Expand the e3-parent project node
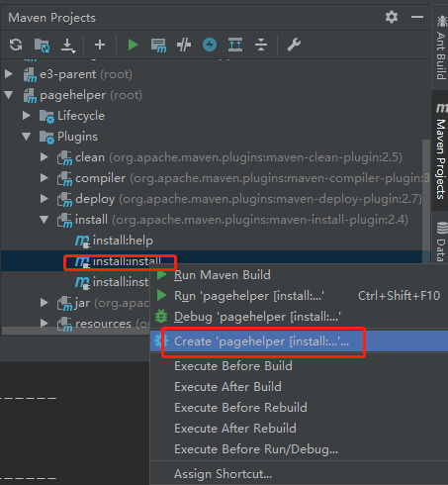Image resolution: width=448 pixels, height=485 pixels. point(9,74)
